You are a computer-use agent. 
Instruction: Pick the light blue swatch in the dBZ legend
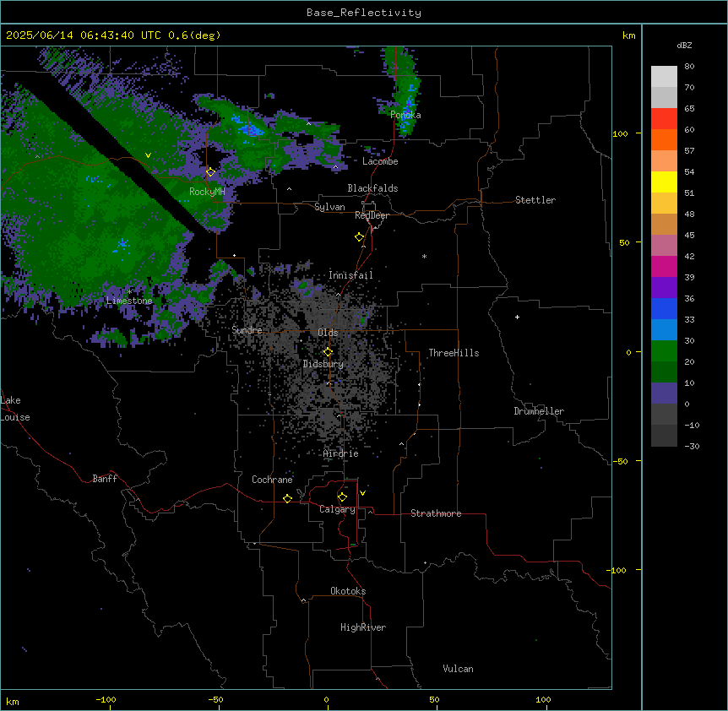click(664, 329)
